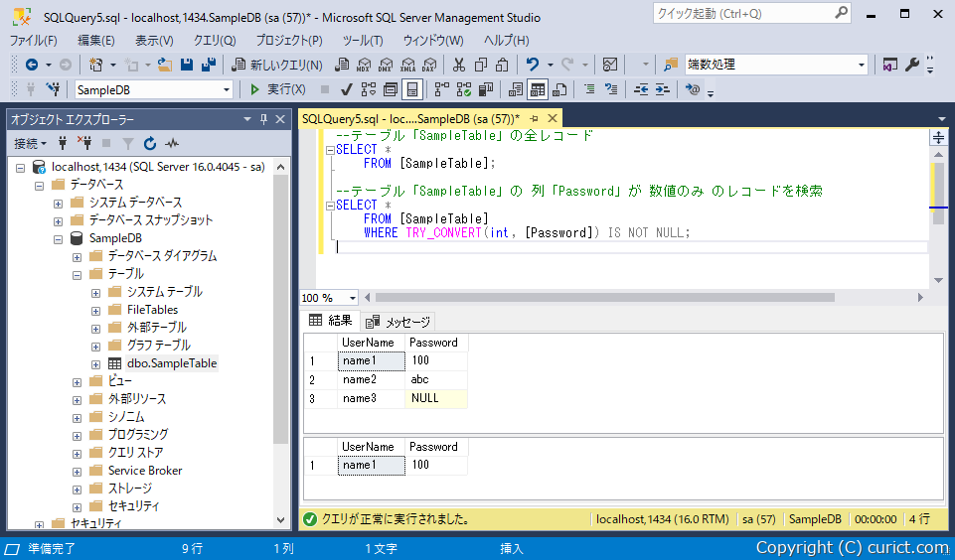Refresh the Object Explorer tree

coord(150,144)
